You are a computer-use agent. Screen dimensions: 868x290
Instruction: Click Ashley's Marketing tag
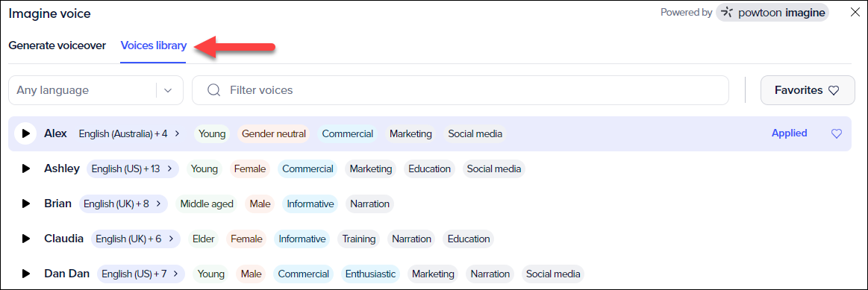coord(371,168)
